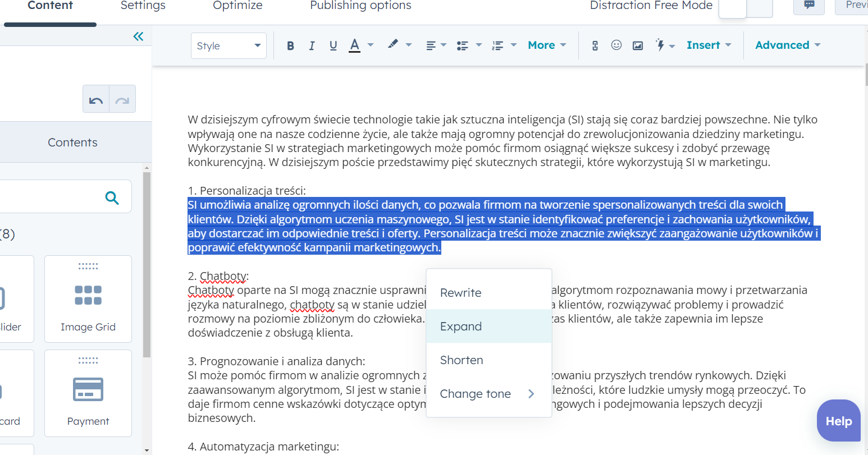Click the sidebar scrollbar down arrow

pos(147,450)
